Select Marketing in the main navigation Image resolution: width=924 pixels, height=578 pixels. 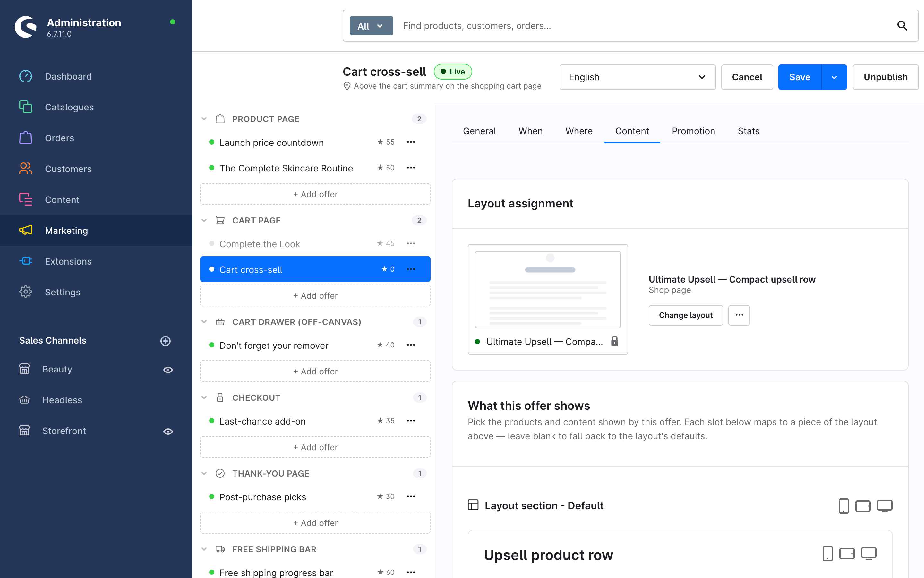click(96, 231)
